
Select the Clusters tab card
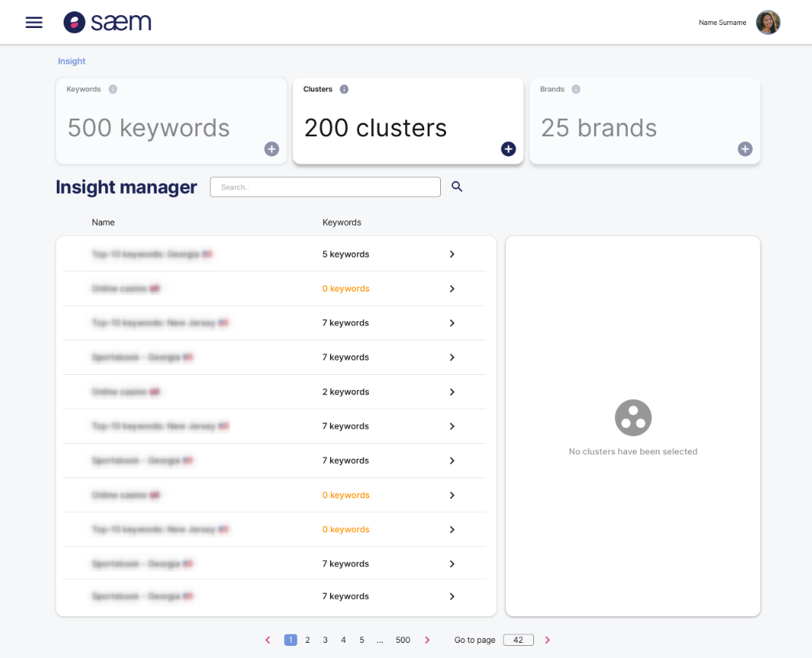pyautogui.click(x=408, y=121)
